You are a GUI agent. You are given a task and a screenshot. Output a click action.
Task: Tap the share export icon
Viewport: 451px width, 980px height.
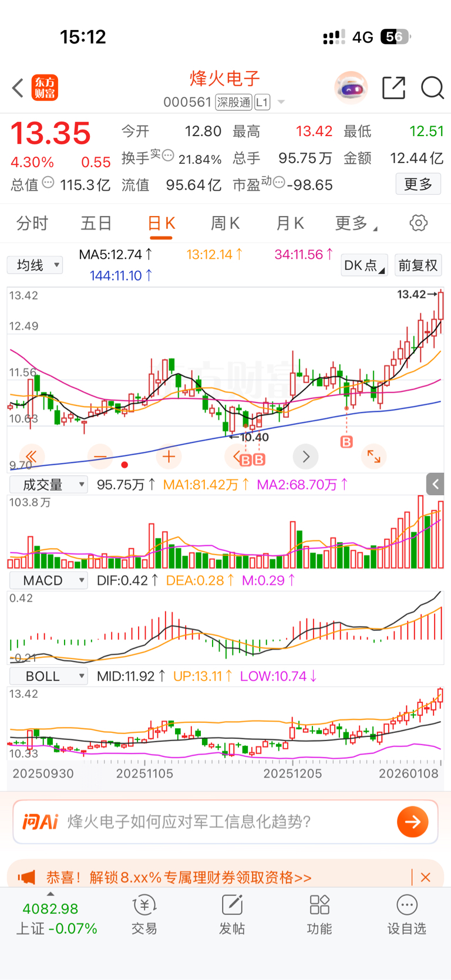(x=393, y=88)
